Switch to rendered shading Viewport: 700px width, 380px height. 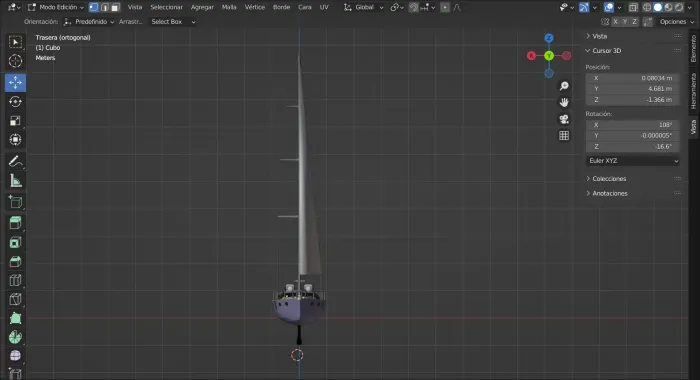click(679, 7)
